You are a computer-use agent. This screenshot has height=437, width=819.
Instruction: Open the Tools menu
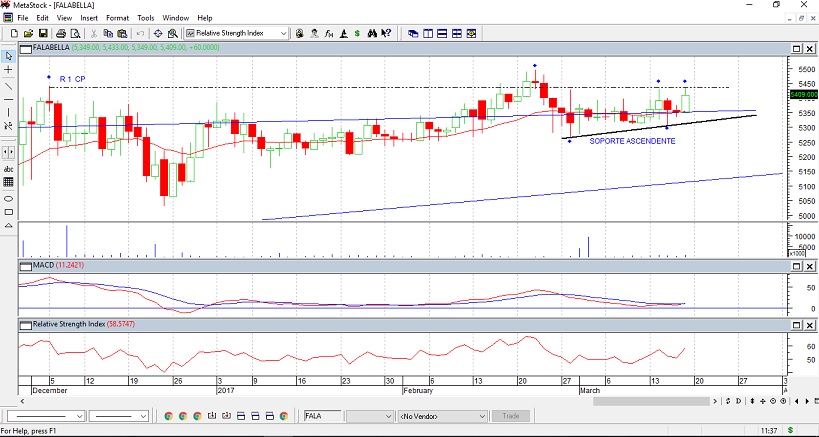pos(145,18)
